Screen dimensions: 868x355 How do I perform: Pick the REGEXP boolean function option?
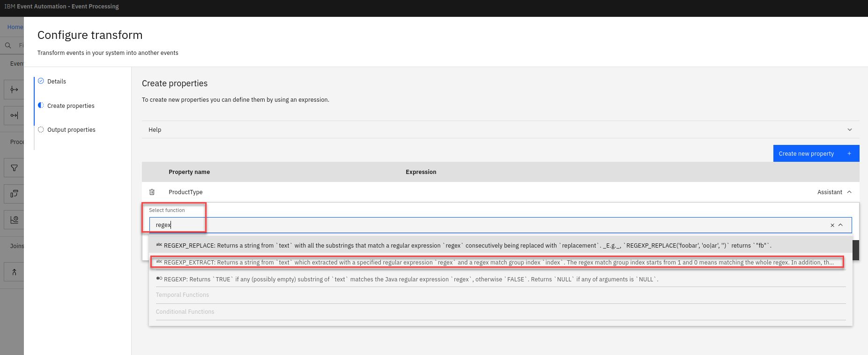pos(408,279)
